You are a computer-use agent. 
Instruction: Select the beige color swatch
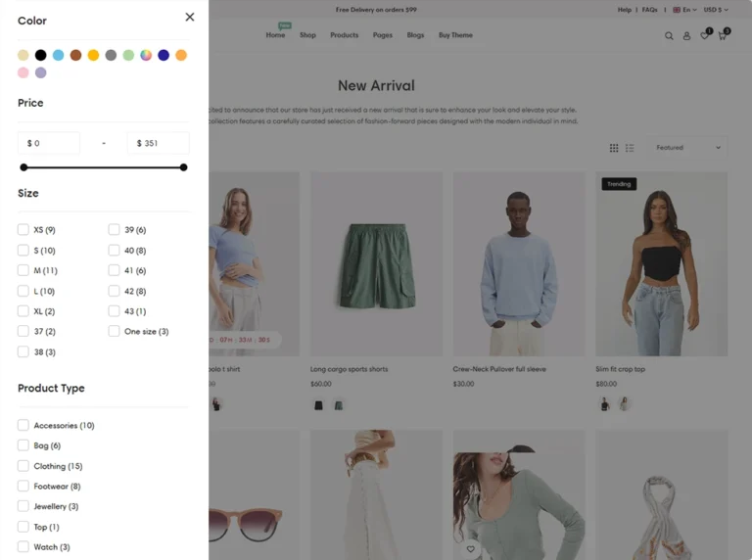coord(23,55)
